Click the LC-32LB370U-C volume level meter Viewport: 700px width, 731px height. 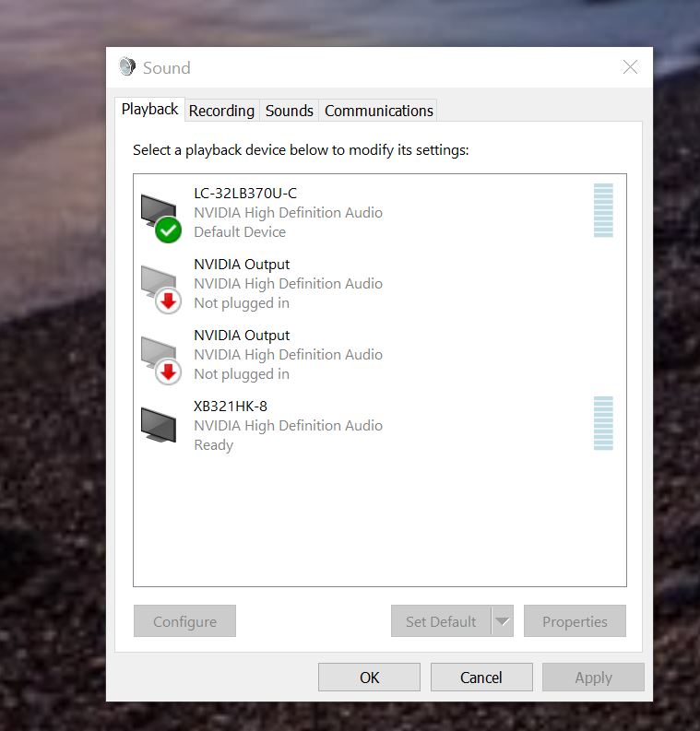603,210
